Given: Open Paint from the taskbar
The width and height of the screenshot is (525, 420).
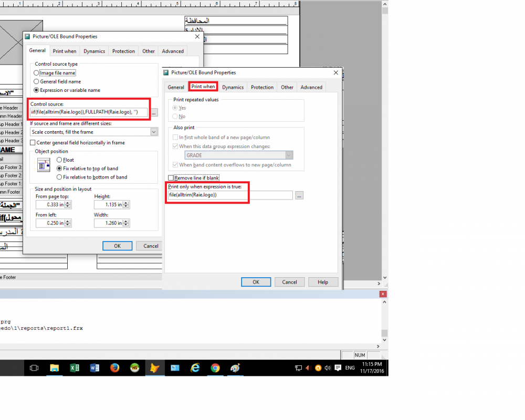Looking at the screenshot, I should tap(235, 368).
